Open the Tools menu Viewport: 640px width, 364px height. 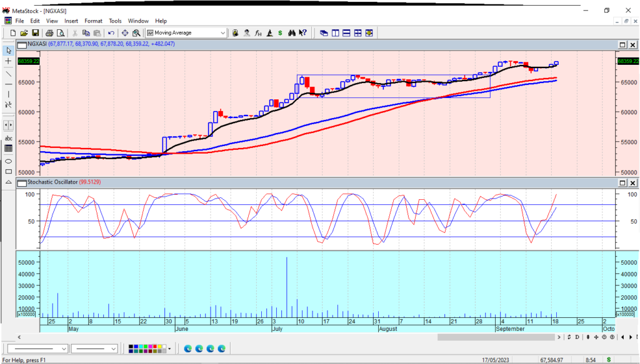click(x=115, y=21)
